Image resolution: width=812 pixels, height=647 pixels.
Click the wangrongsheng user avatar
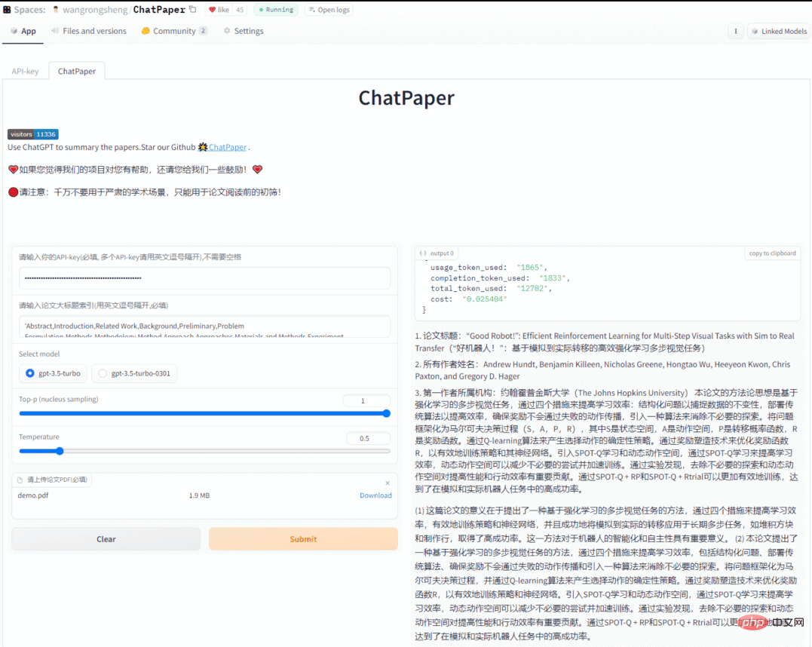point(56,10)
